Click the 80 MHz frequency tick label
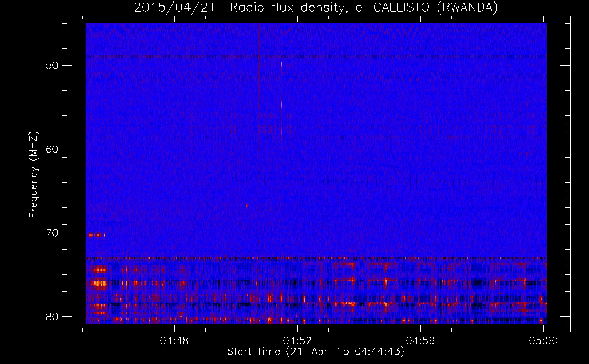 click(52, 317)
